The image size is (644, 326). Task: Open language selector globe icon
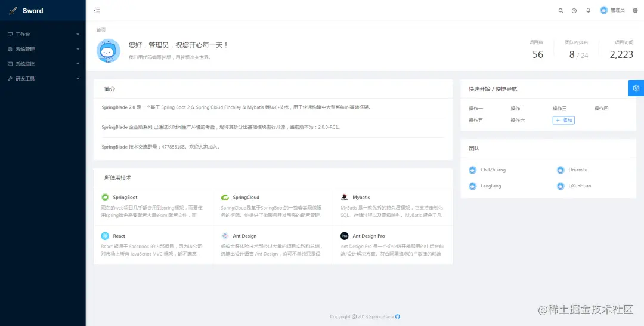(x=636, y=11)
